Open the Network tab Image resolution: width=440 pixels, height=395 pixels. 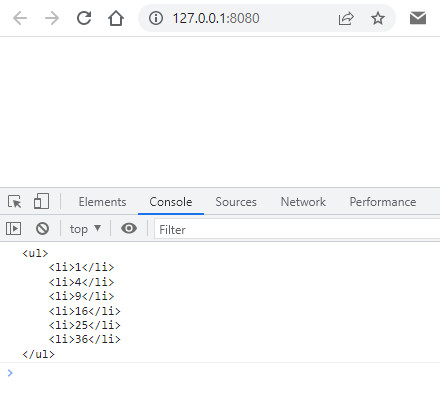[303, 202]
